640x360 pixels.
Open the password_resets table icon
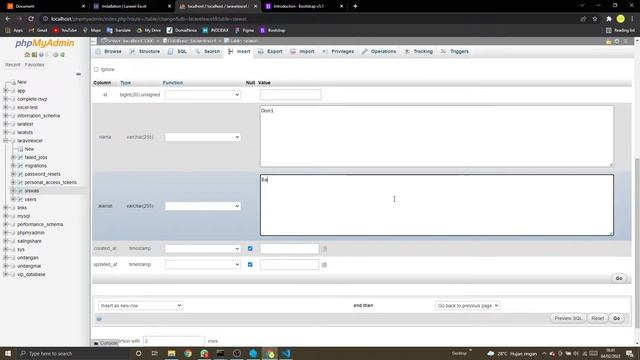(x=20, y=174)
